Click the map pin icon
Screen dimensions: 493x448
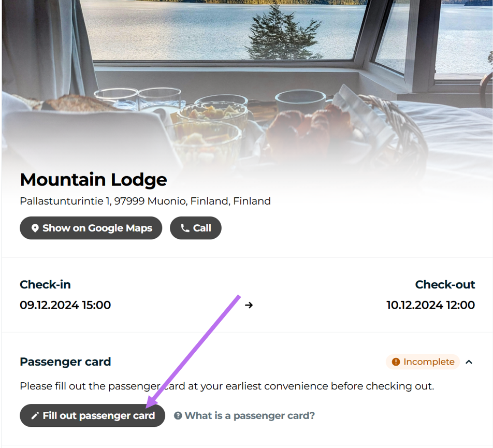35,228
